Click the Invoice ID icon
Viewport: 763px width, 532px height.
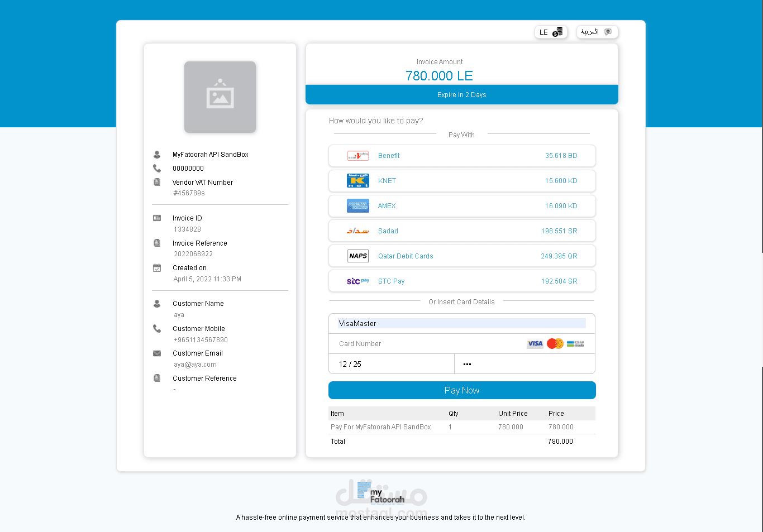157,218
